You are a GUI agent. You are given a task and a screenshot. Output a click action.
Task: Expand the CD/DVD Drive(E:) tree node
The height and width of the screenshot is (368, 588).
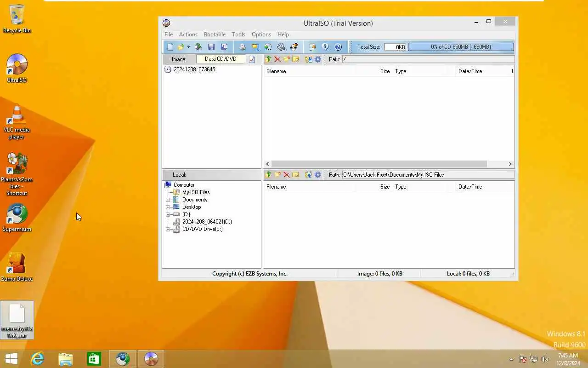[168, 229]
